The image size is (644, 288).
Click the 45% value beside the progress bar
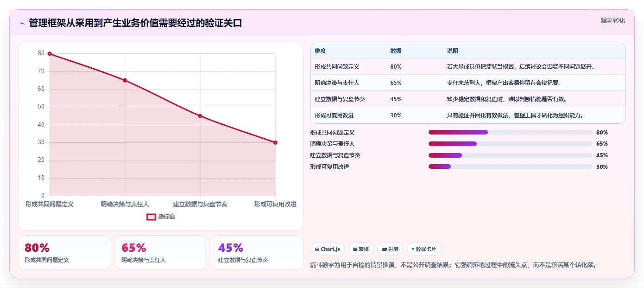pos(602,155)
